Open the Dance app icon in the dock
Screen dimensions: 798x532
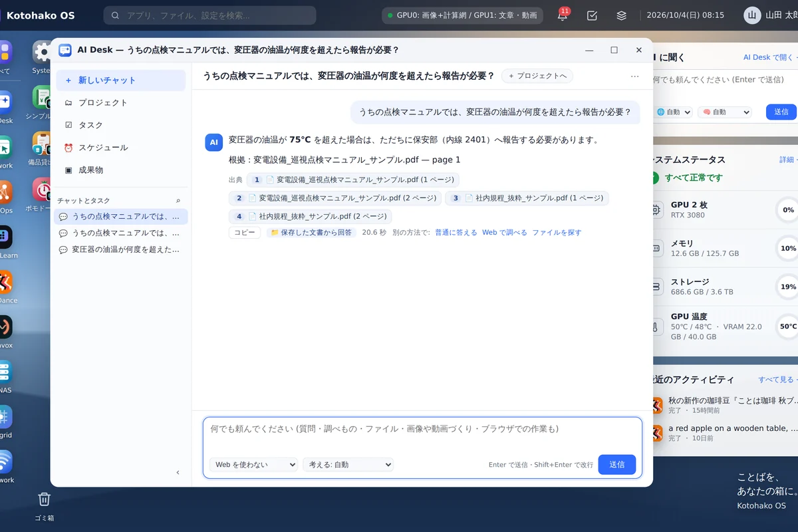pyautogui.click(x=5, y=282)
